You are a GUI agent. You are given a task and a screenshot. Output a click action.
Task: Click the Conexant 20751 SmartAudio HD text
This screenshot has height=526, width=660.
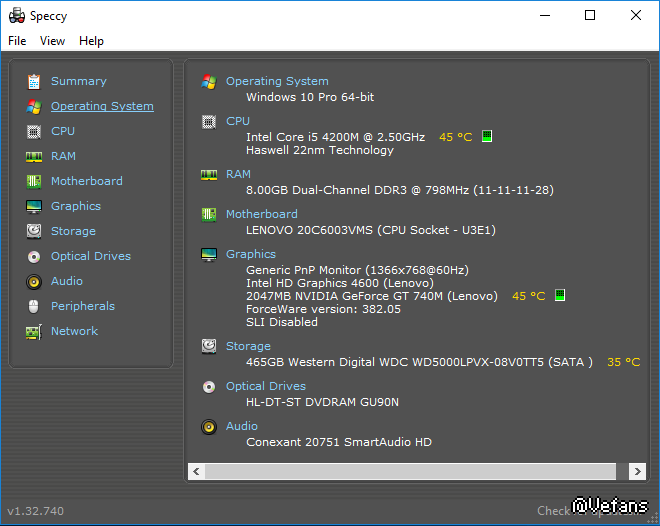339,442
